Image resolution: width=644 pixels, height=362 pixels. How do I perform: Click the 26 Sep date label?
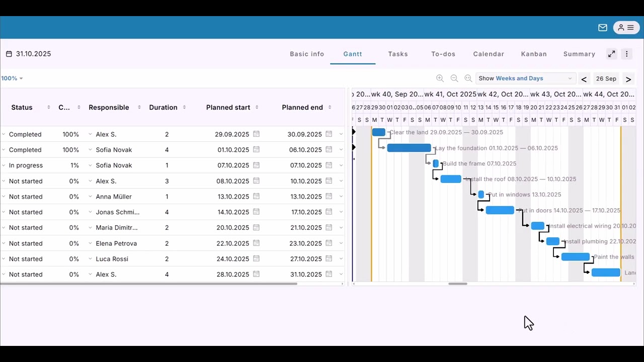[606, 79]
